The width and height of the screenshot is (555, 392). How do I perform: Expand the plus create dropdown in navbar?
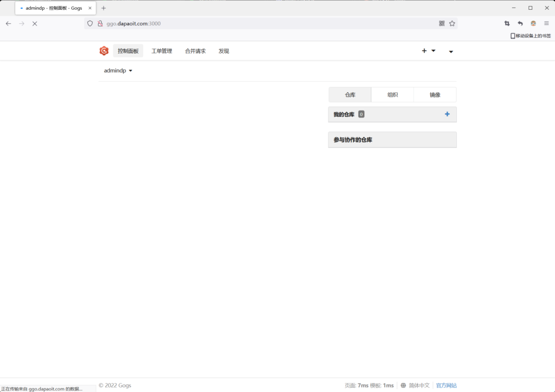click(x=428, y=51)
